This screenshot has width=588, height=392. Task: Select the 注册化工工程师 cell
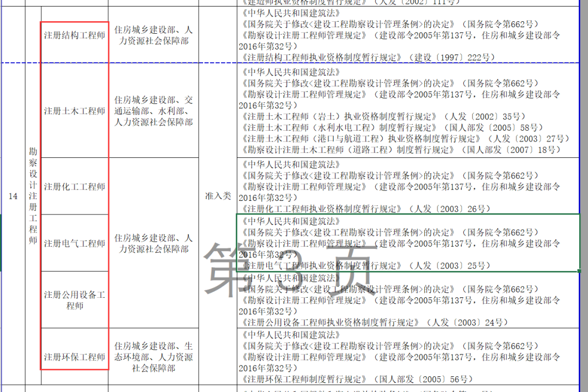tap(75, 187)
